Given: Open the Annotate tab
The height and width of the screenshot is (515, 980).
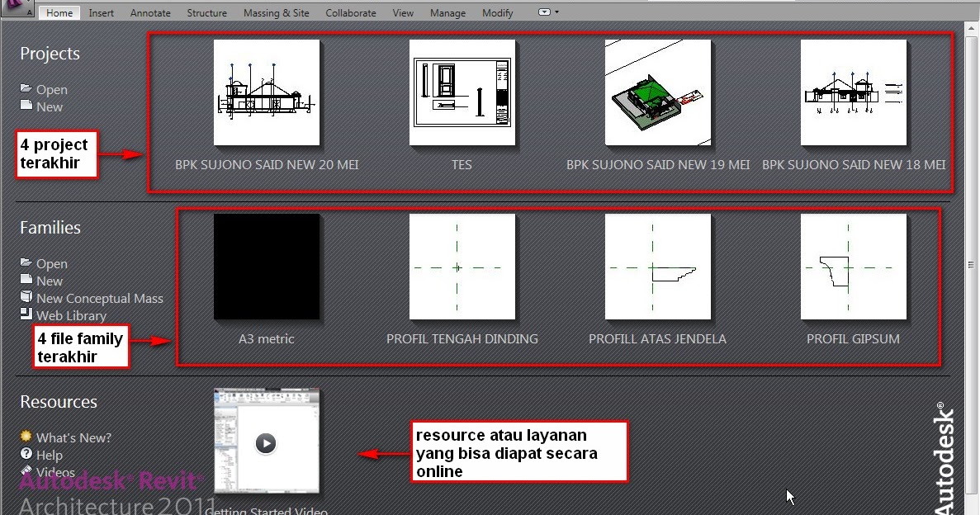Looking at the screenshot, I should tap(150, 12).
